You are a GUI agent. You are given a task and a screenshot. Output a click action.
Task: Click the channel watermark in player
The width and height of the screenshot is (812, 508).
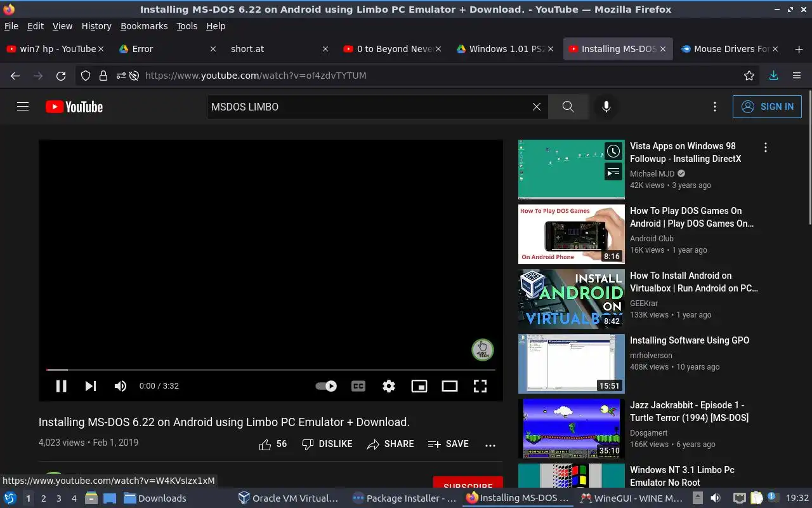(483, 350)
